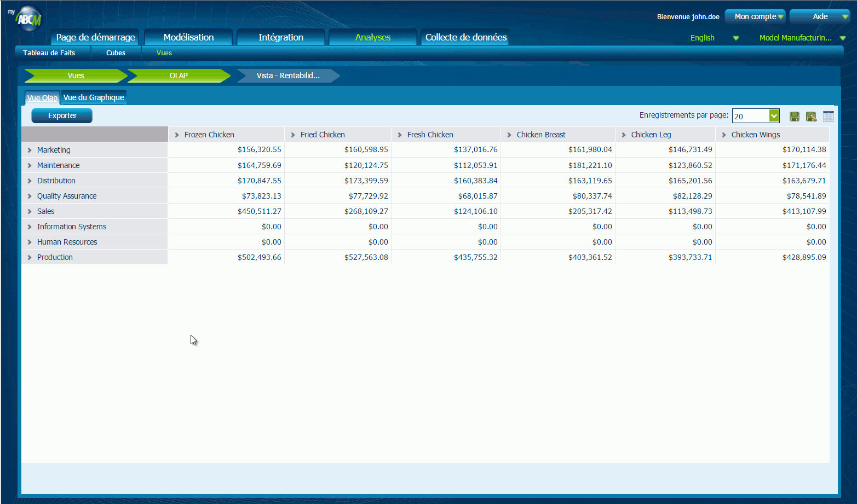The image size is (857, 504).
Task: Expand the Production row
Action: click(x=30, y=257)
